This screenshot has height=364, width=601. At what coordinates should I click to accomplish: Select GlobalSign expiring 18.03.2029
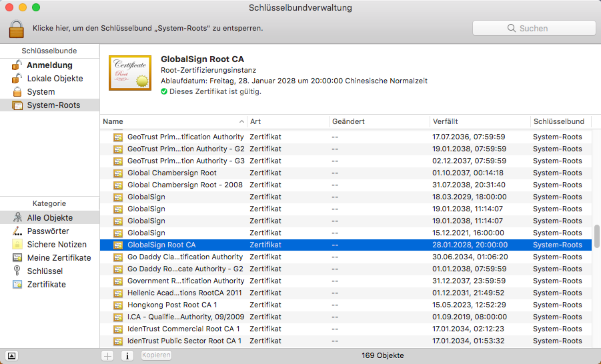(x=346, y=197)
